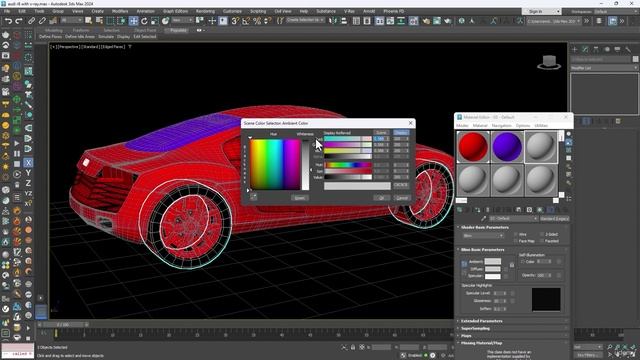The height and width of the screenshot is (360, 640).
Task: Click the Modify tab icon
Action: [x=585, y=49]
